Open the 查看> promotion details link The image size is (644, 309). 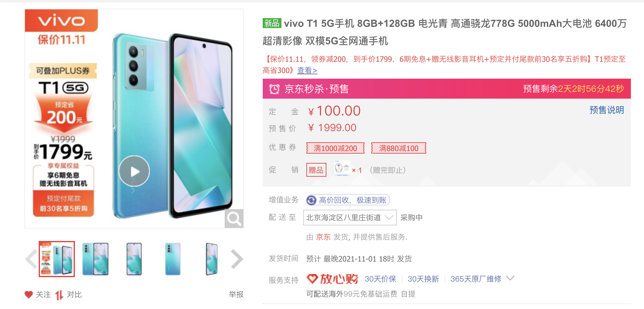[x=307, y=71]
